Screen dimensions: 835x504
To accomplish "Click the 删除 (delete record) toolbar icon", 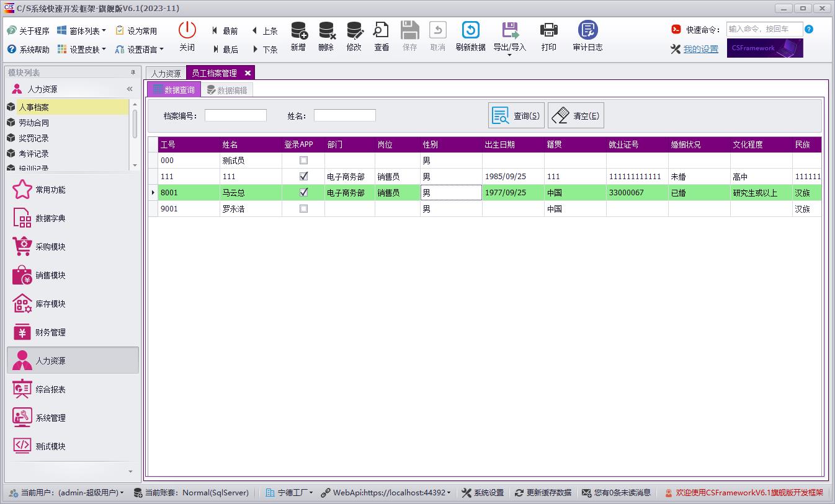I will pos(326,31).
